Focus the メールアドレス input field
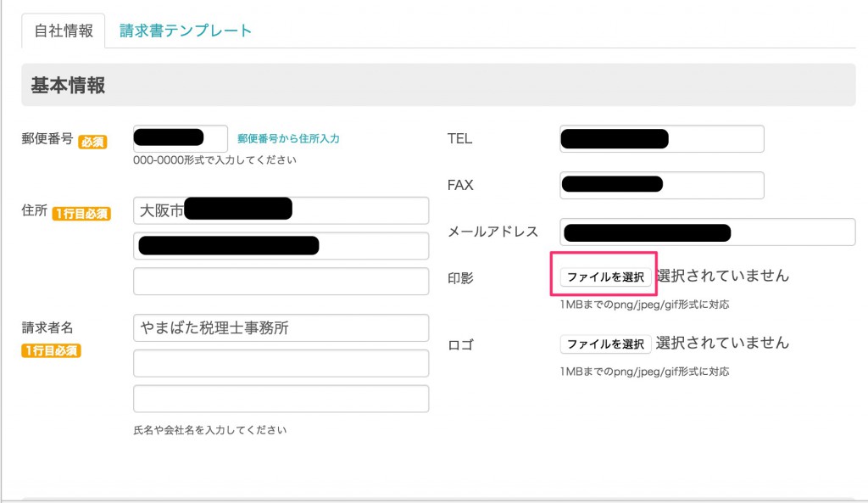868x503 pixels. (x=707, y=232)
